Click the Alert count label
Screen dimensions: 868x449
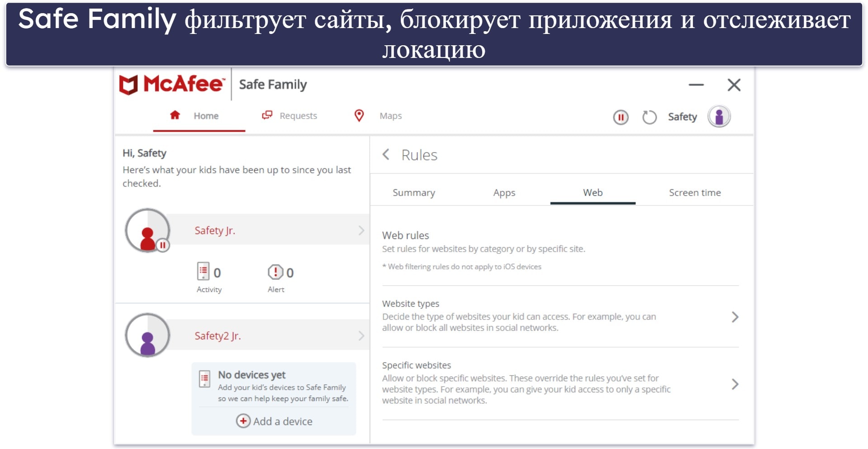click(276, 290)
